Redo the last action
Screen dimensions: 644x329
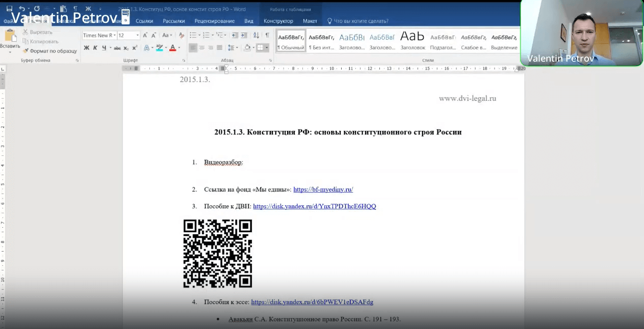tap(37, 9)
